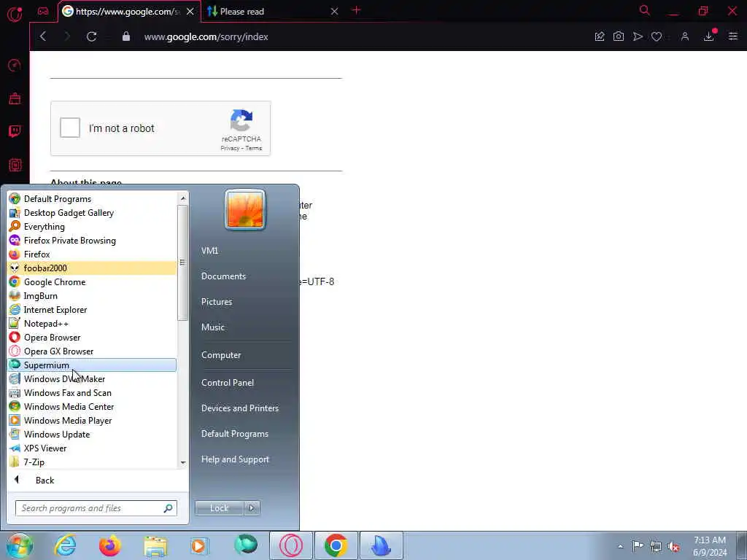This screenshot has height=560, width=747.
Task: Open Firefox Private Browsing entry
Action: [x=92, y=241]
